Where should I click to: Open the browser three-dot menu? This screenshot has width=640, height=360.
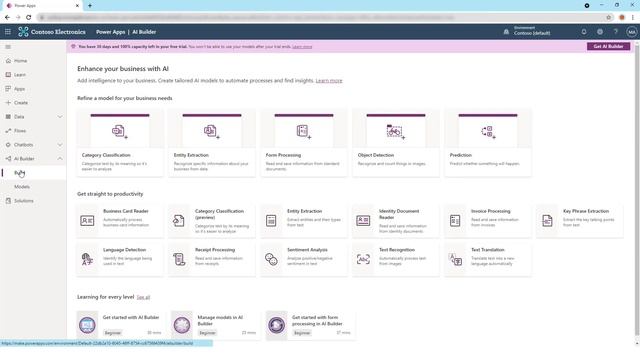633,17
